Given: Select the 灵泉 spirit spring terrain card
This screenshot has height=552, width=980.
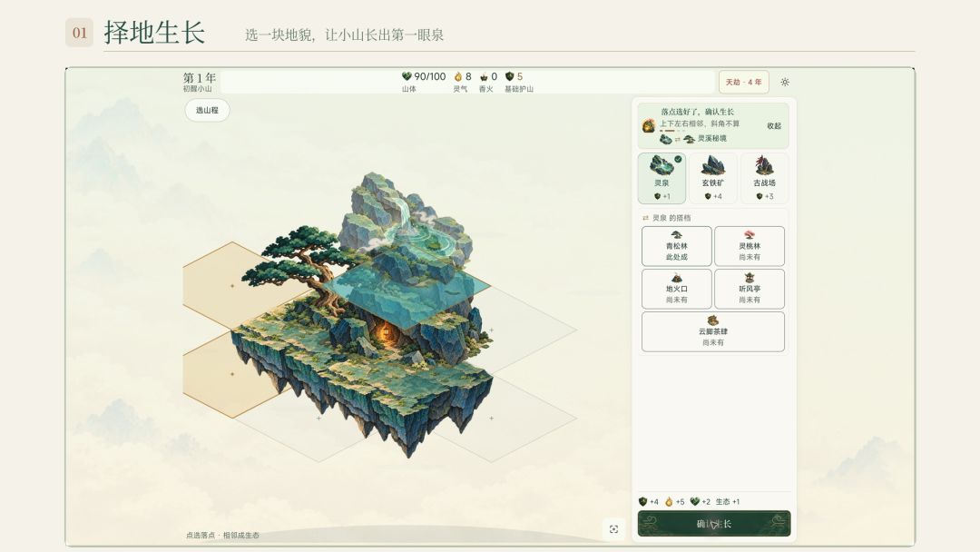Looking at the screenshot, I should coord(661,178).
